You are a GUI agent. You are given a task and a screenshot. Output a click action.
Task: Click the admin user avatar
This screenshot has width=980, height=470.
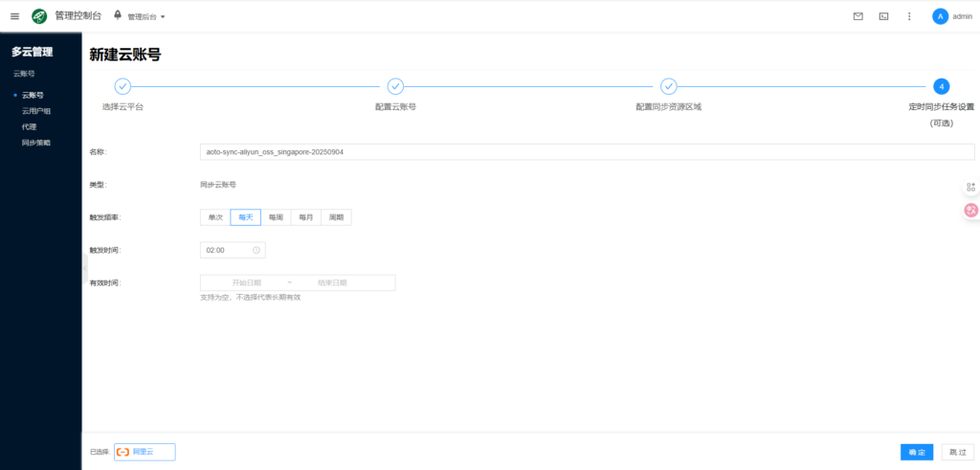pyautogui.click(x=940, y=16)
